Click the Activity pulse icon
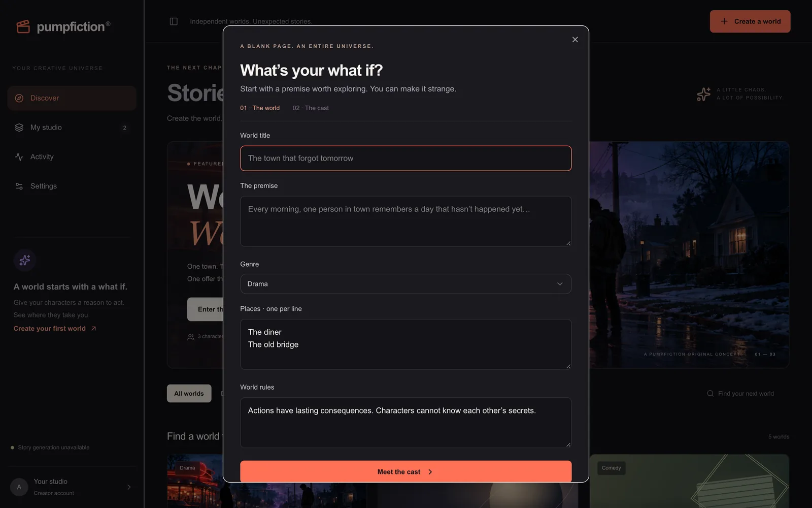The image size is (812, 508). 19,157
